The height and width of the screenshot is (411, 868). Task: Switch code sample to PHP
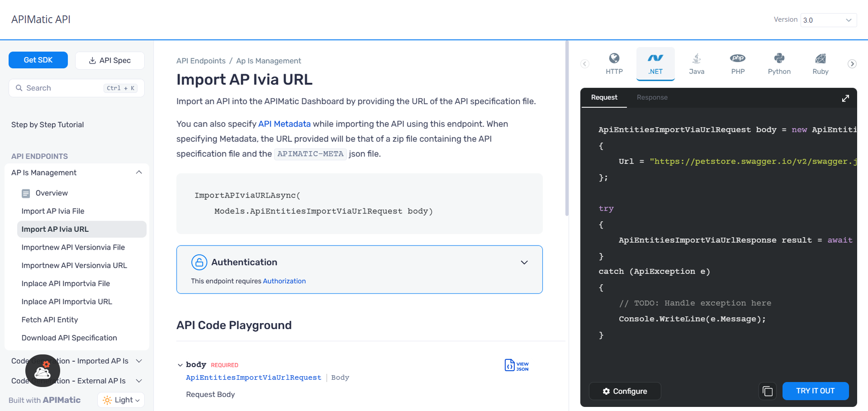[738, 64]
